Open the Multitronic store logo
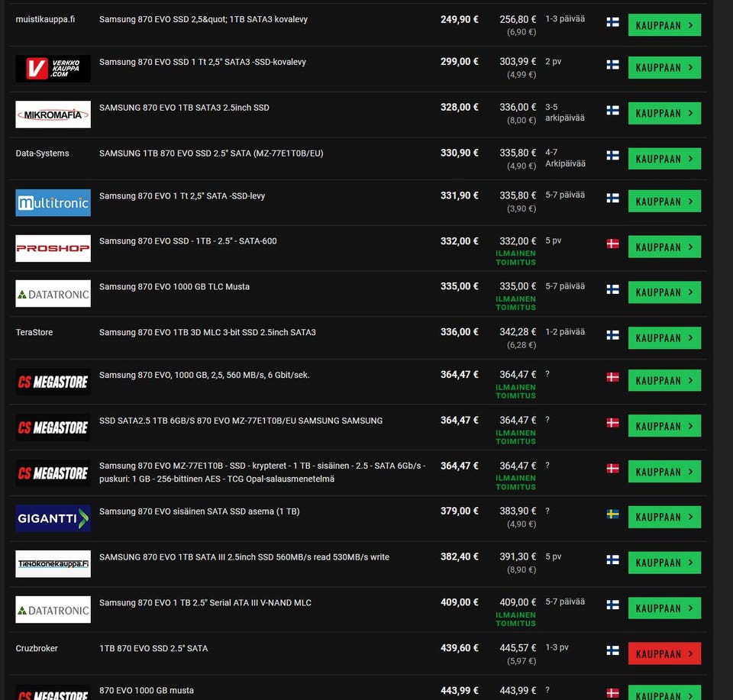The width and height of the screenshot is (733, 700). (53, 203)
